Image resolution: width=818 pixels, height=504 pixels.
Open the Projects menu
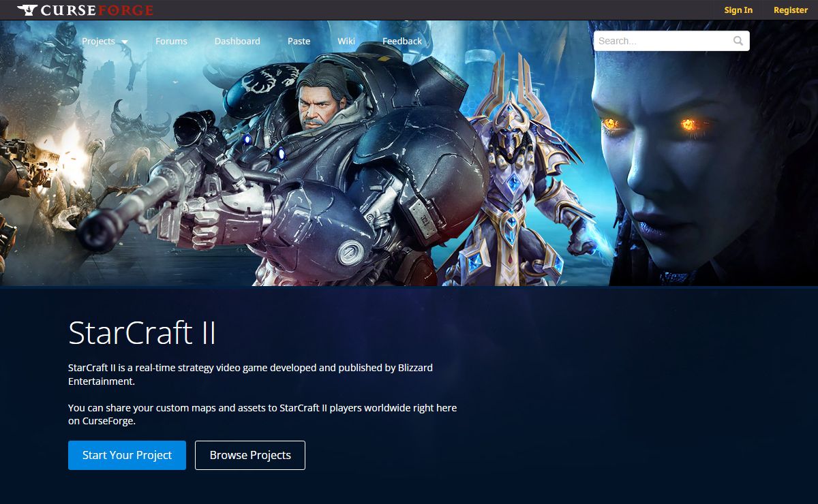tap(98, 41)
